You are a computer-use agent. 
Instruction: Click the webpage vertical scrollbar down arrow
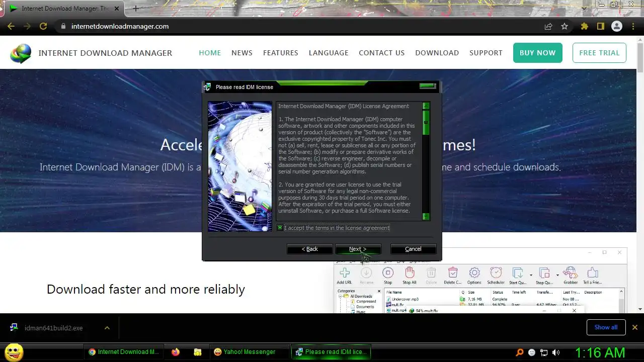(640, 309)
